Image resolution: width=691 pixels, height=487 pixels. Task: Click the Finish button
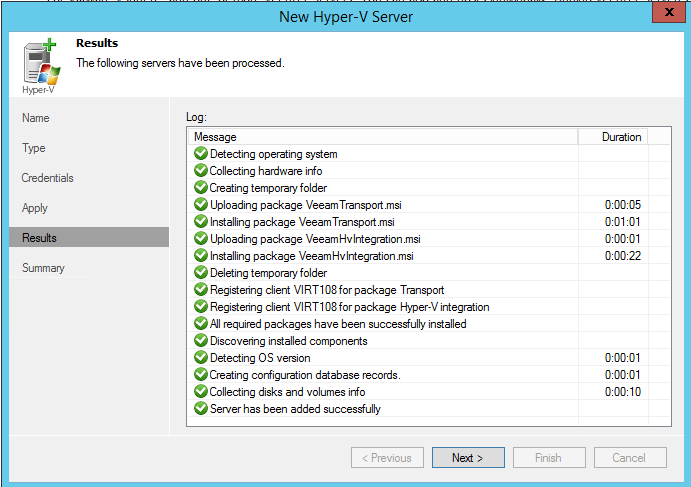[549, 458]
